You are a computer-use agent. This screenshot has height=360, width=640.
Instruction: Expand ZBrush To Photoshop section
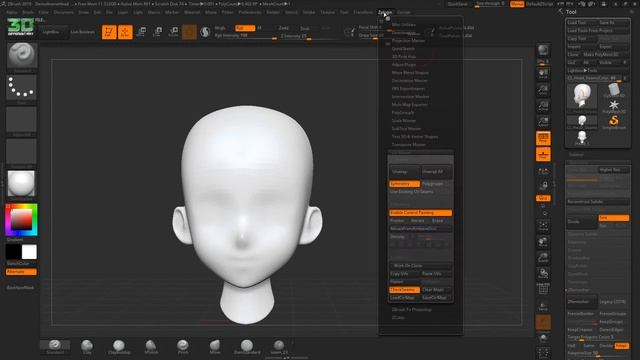point(411,309)
